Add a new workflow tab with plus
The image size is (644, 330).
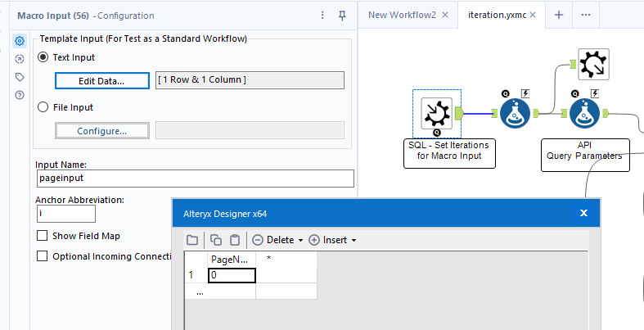pos(559,15)
